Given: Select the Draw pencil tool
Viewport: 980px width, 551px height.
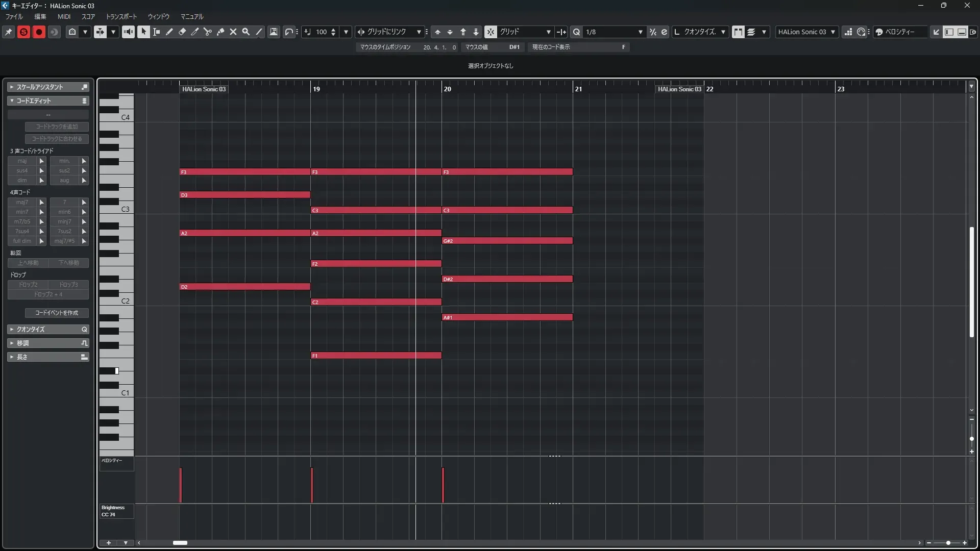Looking at the screenshot, I should point(169,32).
